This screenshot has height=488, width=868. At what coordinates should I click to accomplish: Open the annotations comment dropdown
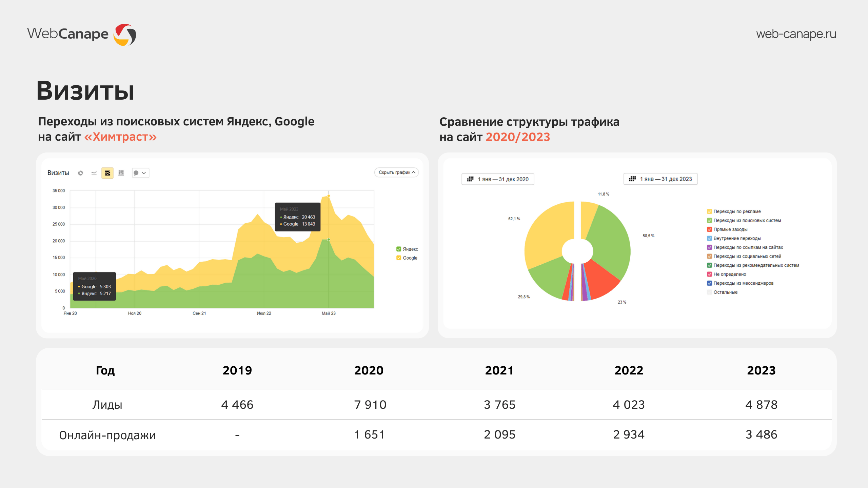click(140, 173)
